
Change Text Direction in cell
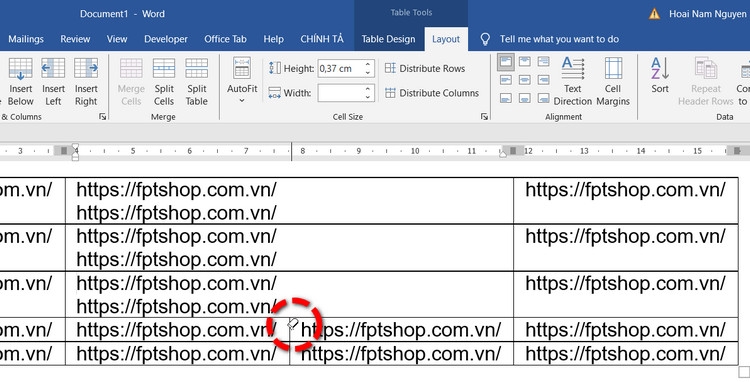573,81
